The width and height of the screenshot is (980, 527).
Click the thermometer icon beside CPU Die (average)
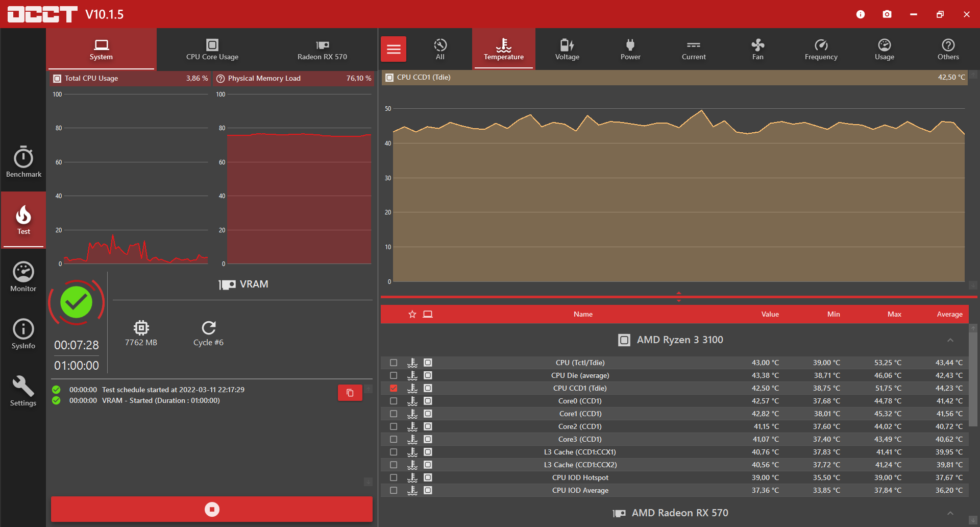[412, 375]
